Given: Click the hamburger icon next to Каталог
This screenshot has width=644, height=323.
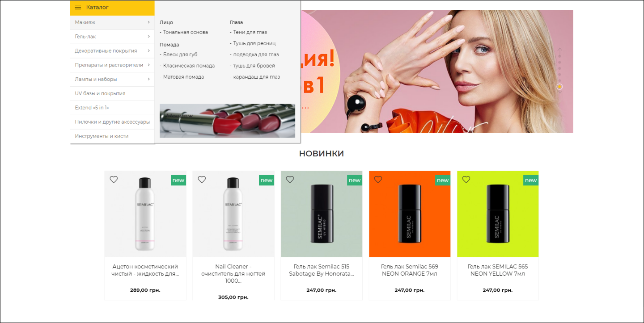Looking at the screenshot, I should tap(78, 8).
